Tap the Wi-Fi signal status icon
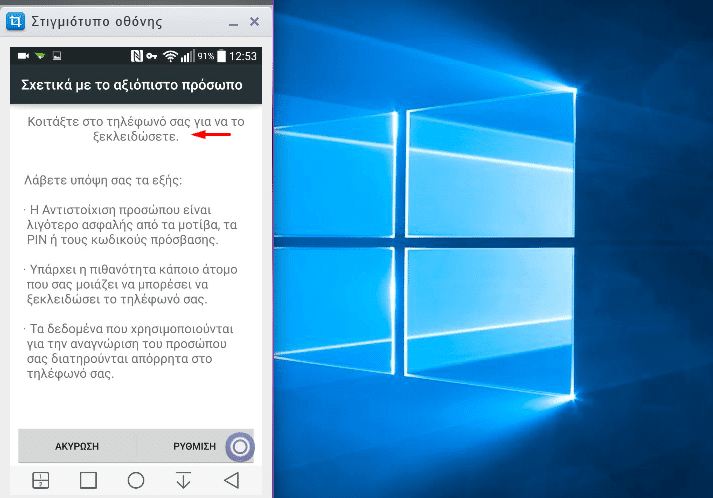 [x=171, y=56]
